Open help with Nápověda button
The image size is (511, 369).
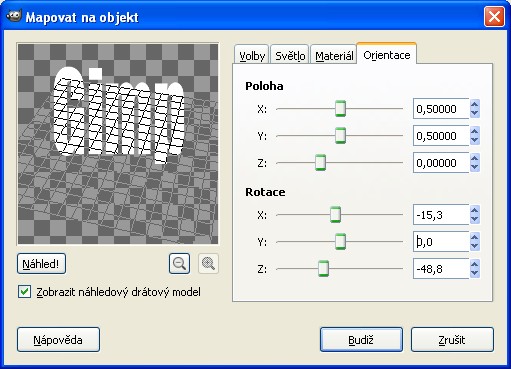58,340
